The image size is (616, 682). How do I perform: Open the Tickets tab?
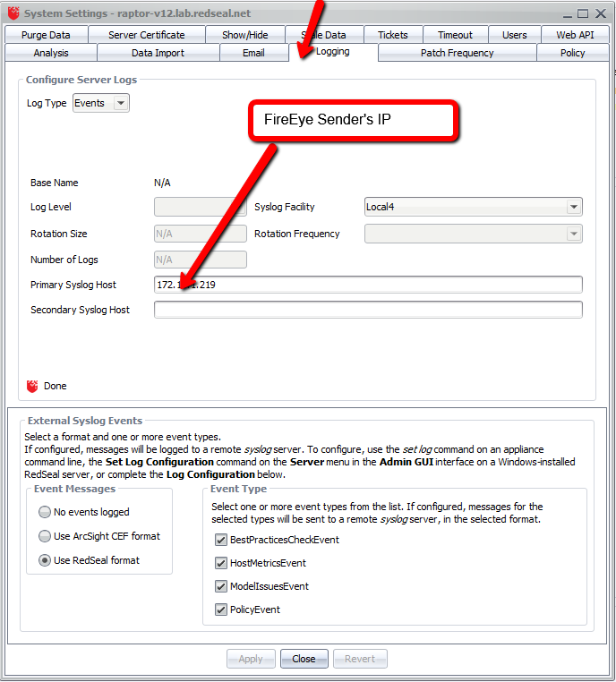(393, 35)
